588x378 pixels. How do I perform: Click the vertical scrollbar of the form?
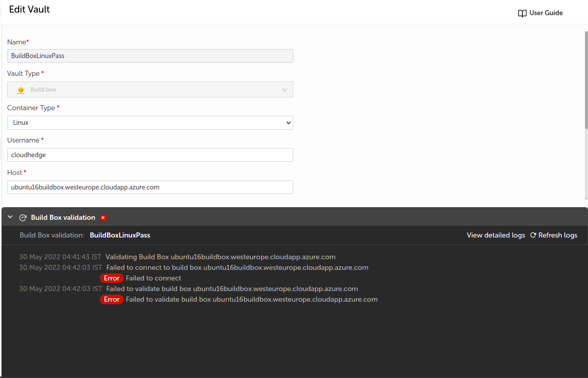586,81
